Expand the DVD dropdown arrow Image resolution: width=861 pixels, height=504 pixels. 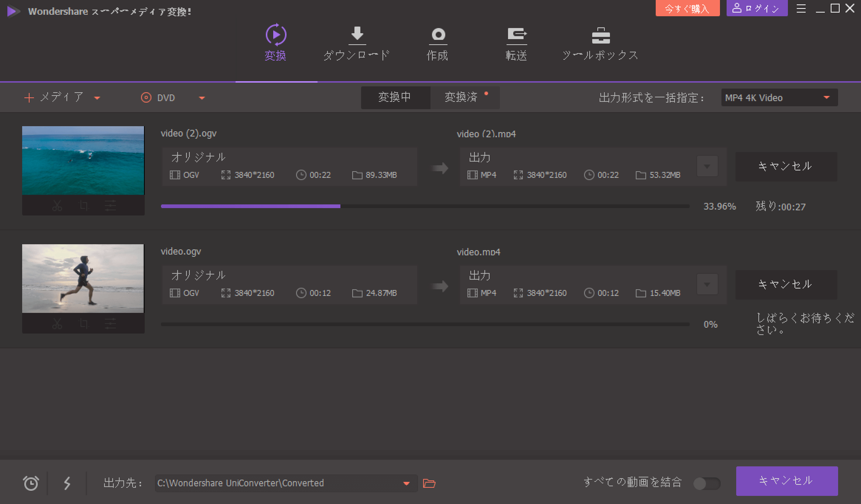[x=202, y=98]
